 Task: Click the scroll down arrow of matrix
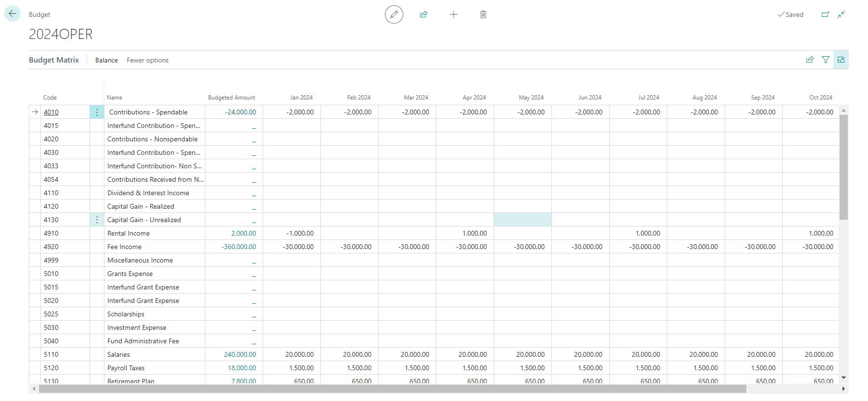[x=843, y=378]
